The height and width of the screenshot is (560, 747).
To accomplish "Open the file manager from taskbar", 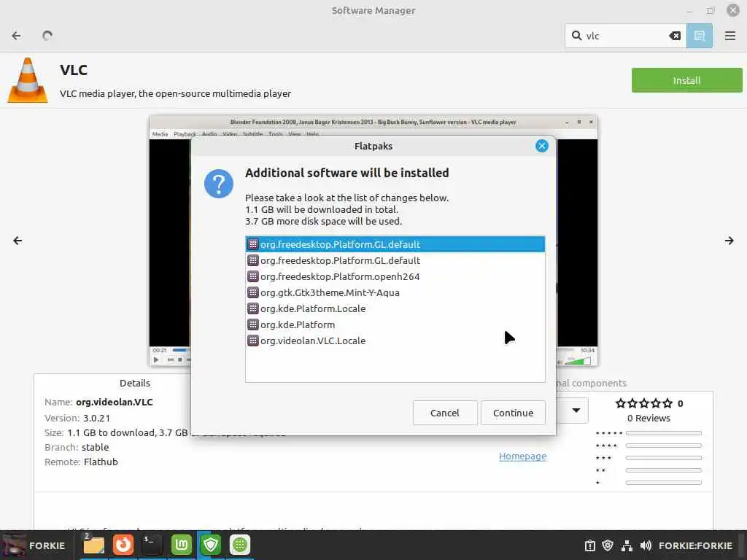I will click(94, 545).
